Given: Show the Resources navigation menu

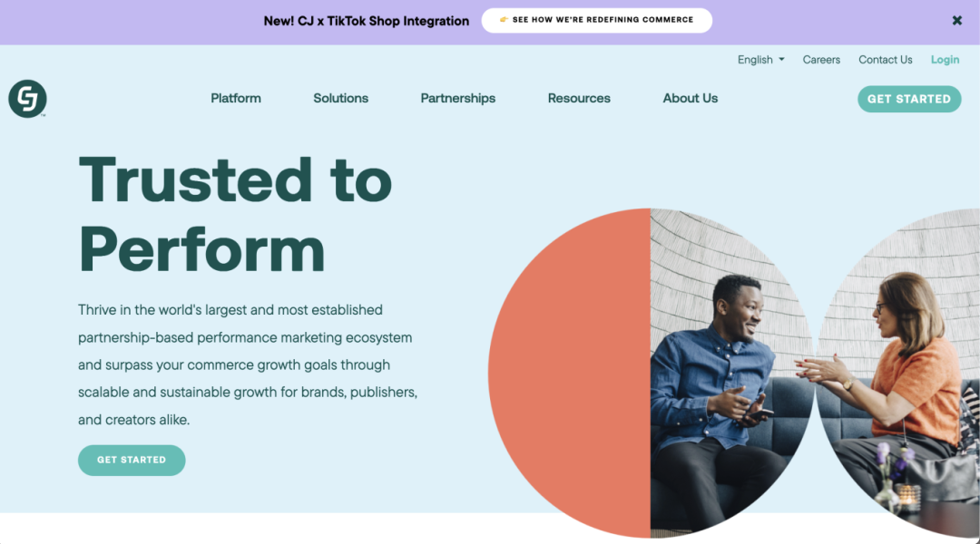Looking at the screenshot, I should [x=579, y=98].
